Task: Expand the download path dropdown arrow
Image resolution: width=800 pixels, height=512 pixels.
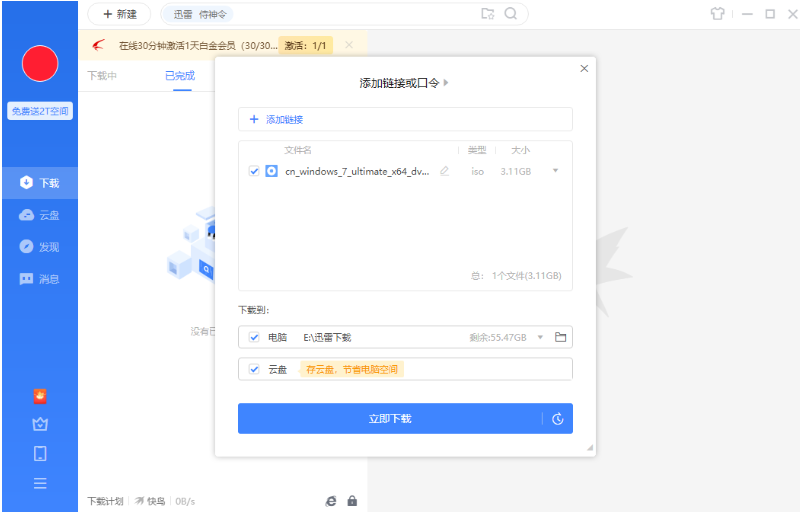Action: [x=540, y=337]
